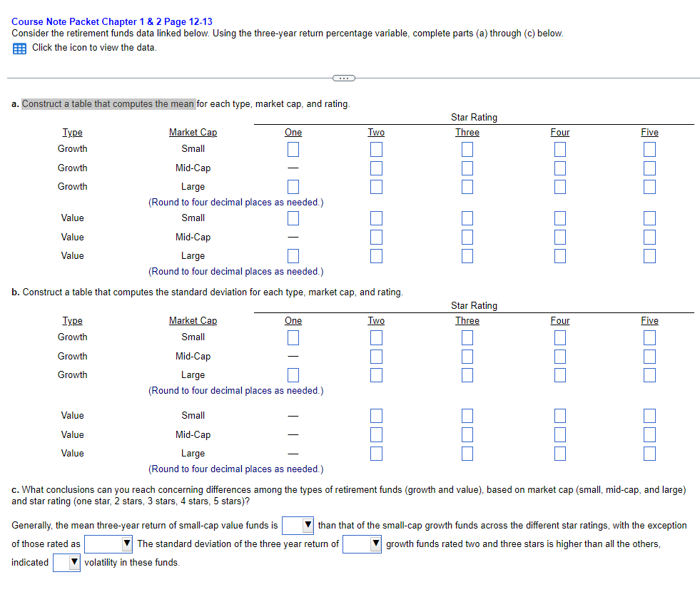Viewport: 700px width, 607px height.
Task: Select mean table Value Large Three-star field
Action: click(x=467, y=256)
